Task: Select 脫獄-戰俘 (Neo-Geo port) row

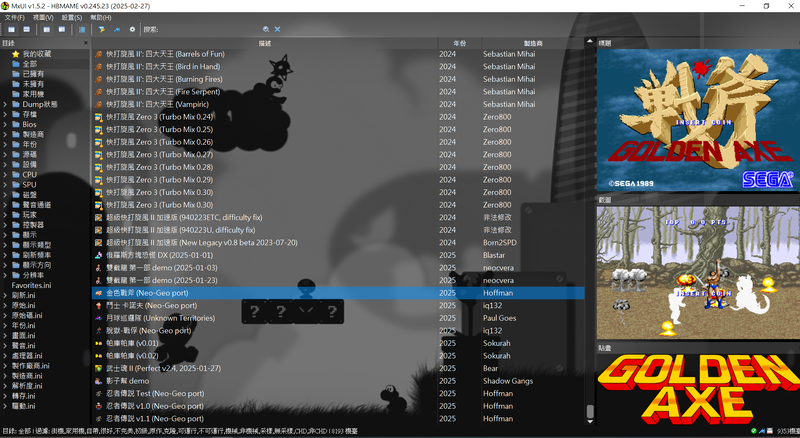Action: (338, 330)
